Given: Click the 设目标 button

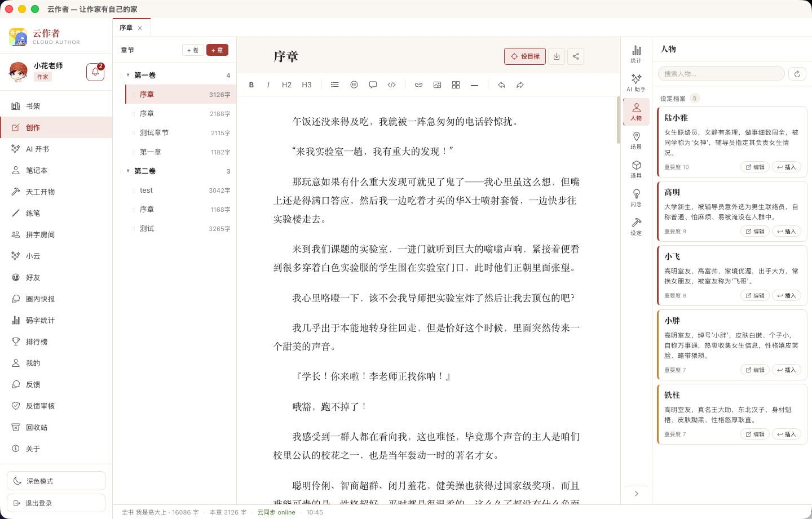Looking at the screenshot, I should [525, 56].
